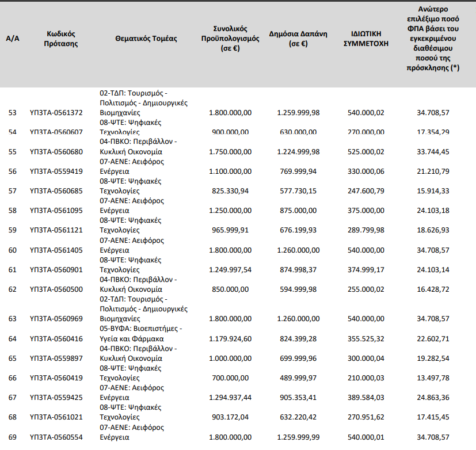Click the "Δημόσια Δαπάνη" column header
Screen dimensions: 476x450
click(296, 39)
